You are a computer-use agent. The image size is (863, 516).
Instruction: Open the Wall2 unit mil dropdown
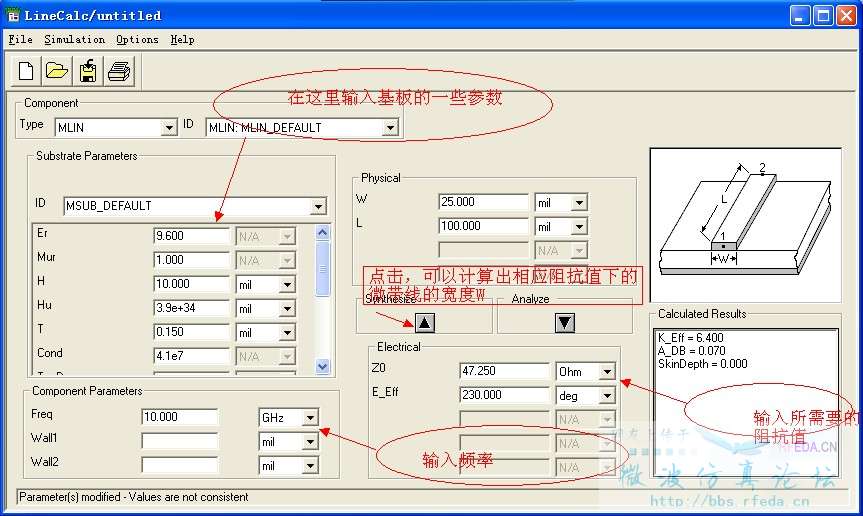coord(310,466)
